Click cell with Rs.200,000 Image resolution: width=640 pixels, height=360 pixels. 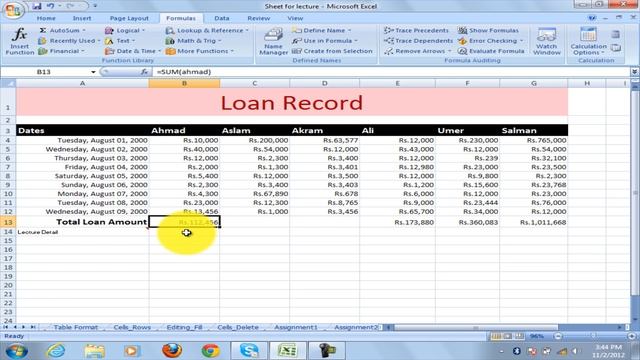click(x=255, y=140)
